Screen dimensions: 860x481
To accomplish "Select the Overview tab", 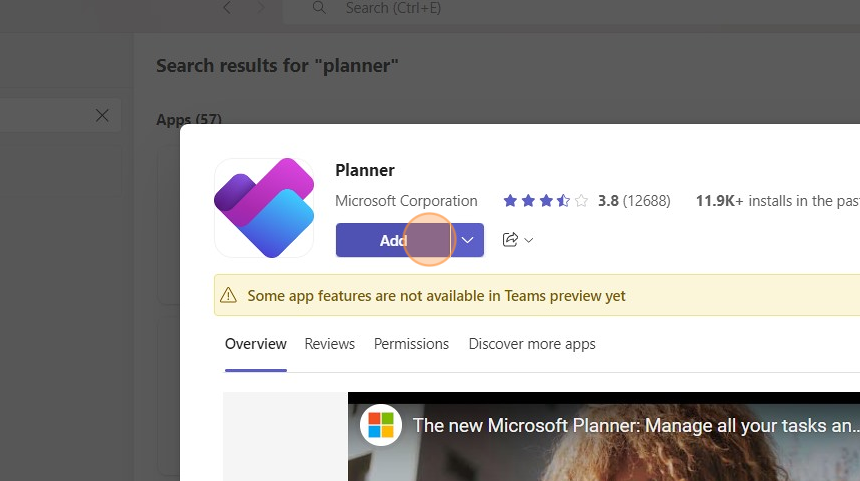I will 255,344.
